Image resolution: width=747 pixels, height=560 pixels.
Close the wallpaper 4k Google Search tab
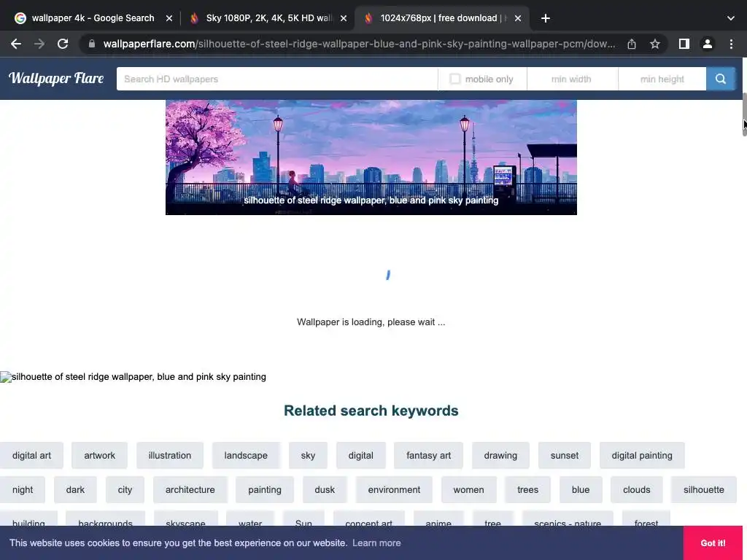point(169,18)
